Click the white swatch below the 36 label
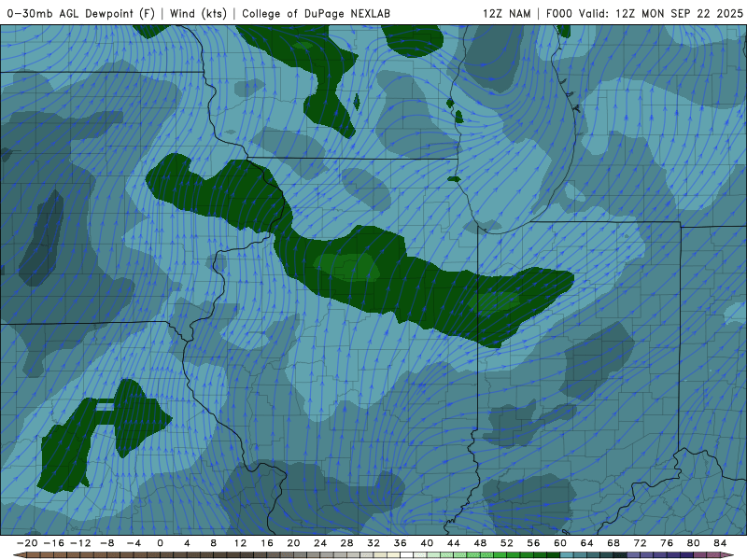747x560 pixels. click(x=407, y=555)
